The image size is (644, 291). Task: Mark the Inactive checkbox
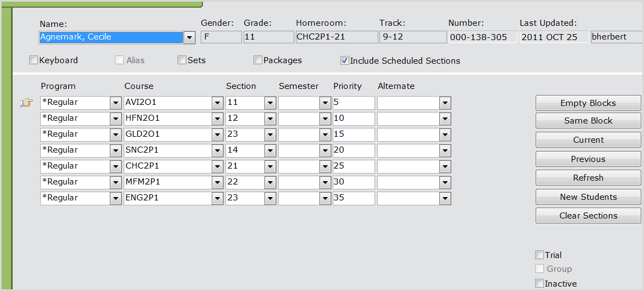(x=540, y=283)
